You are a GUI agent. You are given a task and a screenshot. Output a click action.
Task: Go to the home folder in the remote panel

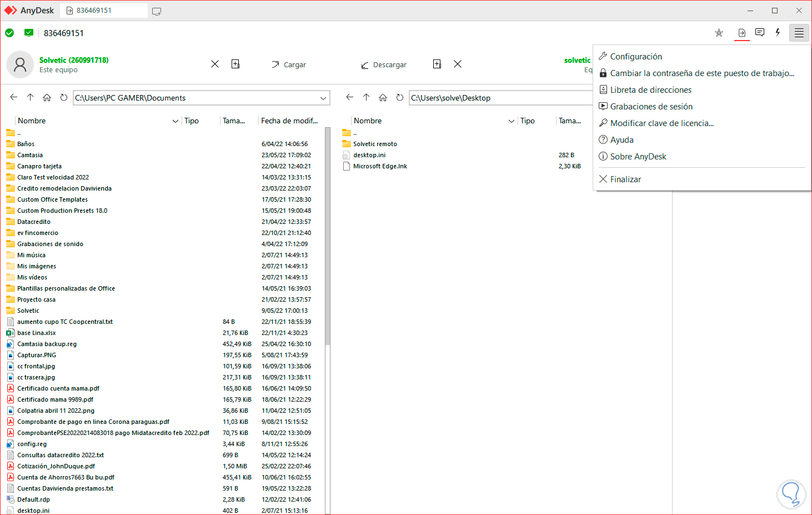[x=383, y=97]
